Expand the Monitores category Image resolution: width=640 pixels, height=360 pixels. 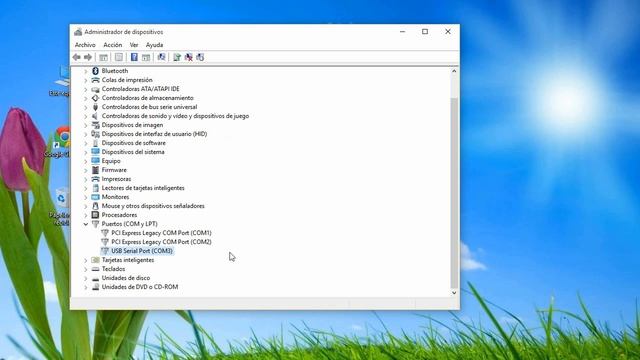pos(86,197)
